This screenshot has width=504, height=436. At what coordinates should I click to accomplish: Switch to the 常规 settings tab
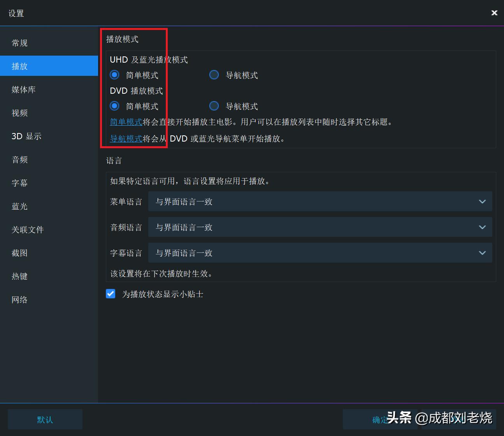coord(19,42)
